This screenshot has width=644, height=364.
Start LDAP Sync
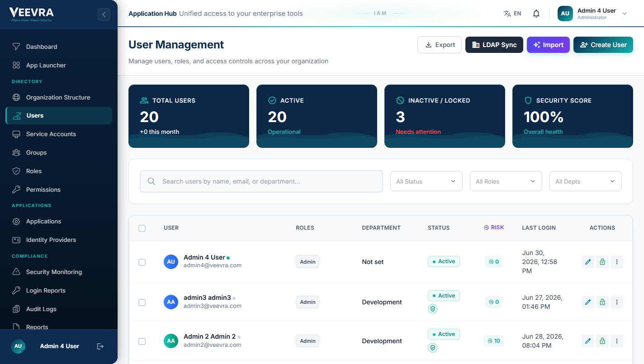tap(494, 45)
